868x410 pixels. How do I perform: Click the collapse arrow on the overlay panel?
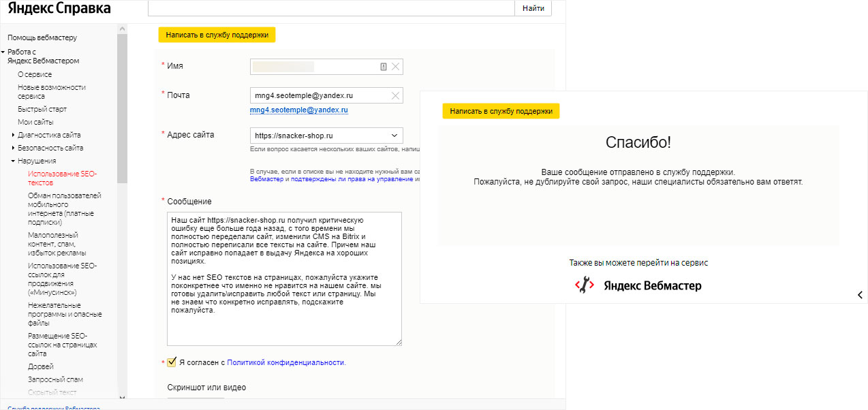[860, 295]
